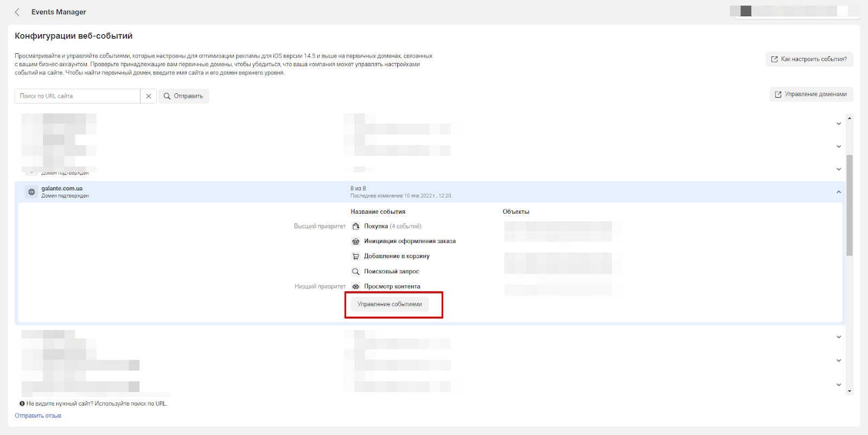Click the clear X in URL search field
The height and width of the screenshot is (435, 868).
(x=149, y=96)
